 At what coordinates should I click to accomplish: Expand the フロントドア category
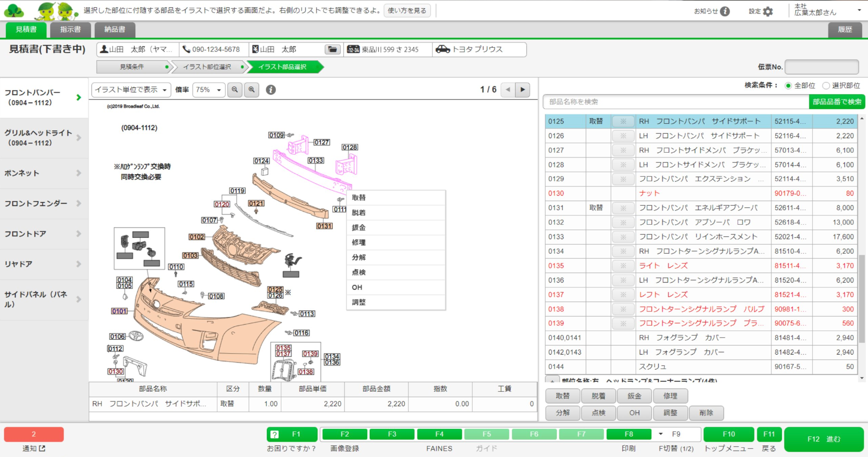pos(44,234)
